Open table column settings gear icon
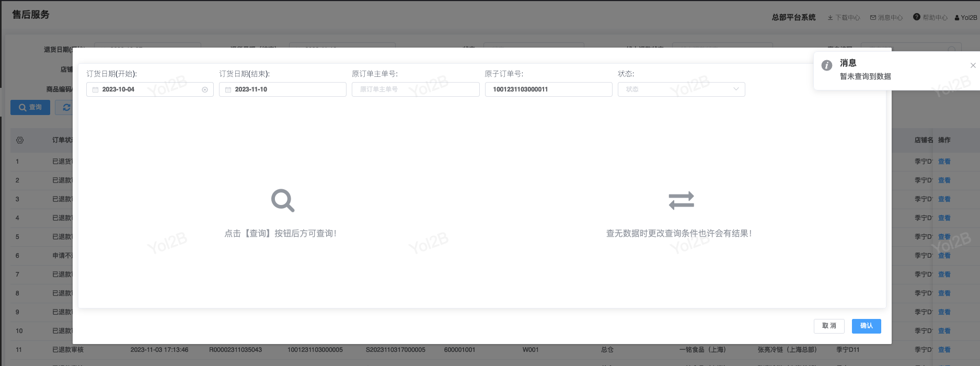The width and height of the screenshot is (980, 366). click(x=20, y=140)
